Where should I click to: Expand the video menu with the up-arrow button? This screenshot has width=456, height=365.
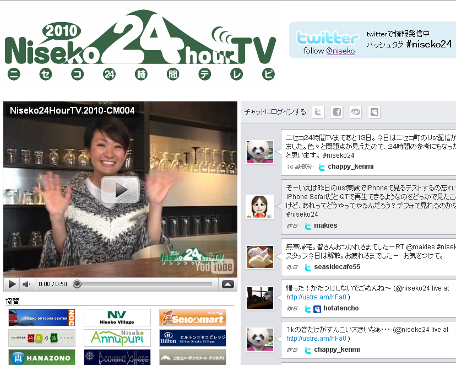click(228, 284)
